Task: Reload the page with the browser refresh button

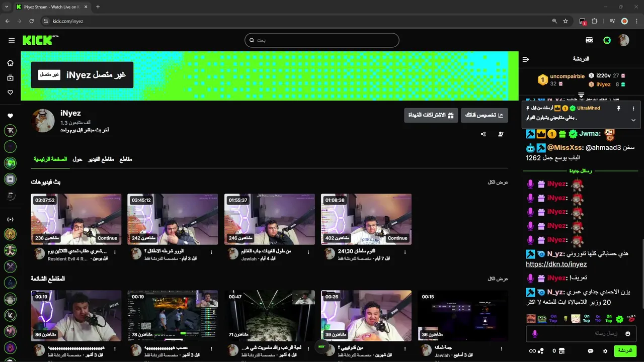Action: pos(31,21)
